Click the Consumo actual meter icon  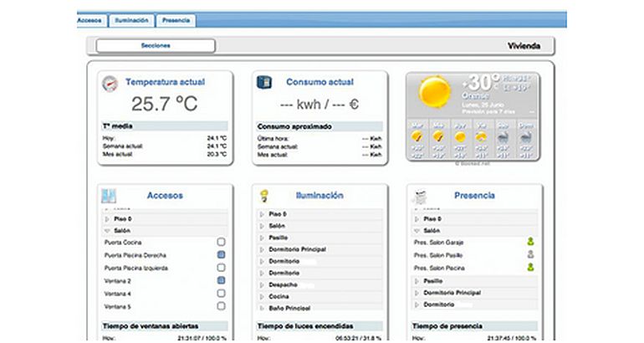pos(265,83)
